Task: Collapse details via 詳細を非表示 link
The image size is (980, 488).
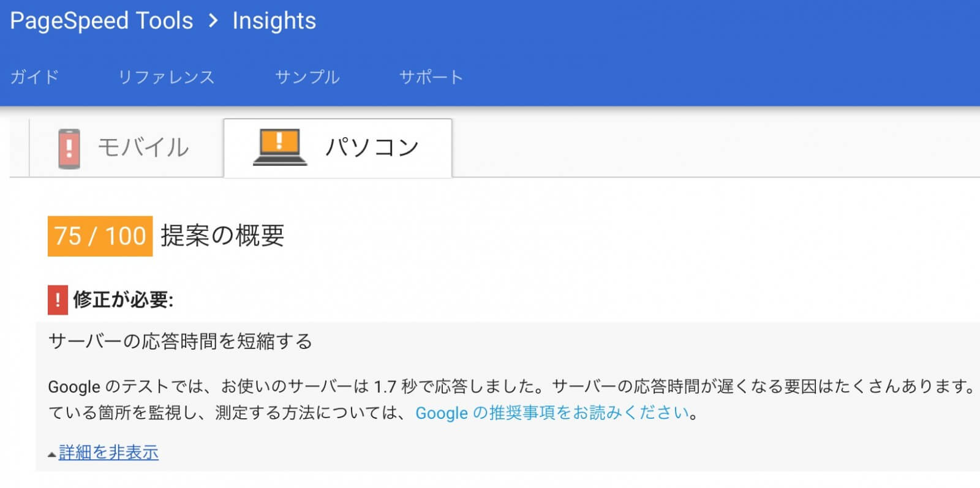Action: (x=108, y=452)
